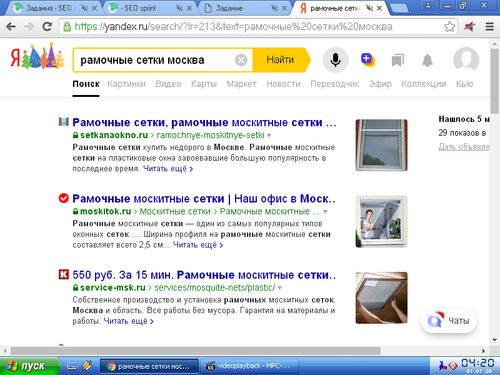This screenshot has height=375, width=500.
Task: Click the muted extension icon in toolbar
Action: point(470,27)
